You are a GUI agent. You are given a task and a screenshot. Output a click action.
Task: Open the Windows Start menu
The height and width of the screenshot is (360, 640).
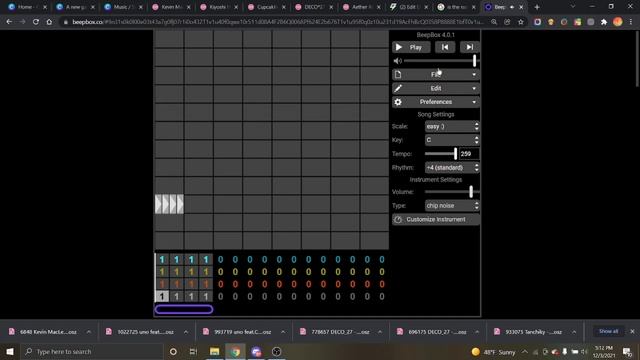point(10,351)
